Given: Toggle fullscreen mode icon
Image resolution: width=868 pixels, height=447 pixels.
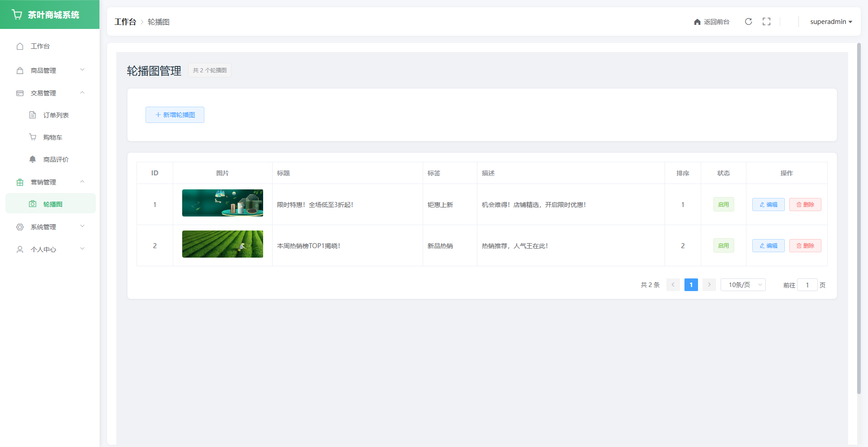Looking at the screenshot, I should (x=766, y=22).
